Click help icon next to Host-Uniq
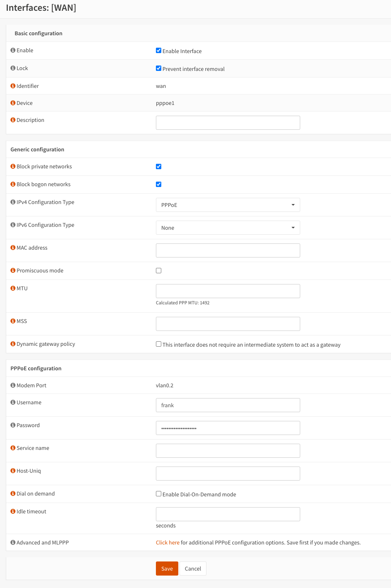The image size is (391, 588). pos(13,471)
